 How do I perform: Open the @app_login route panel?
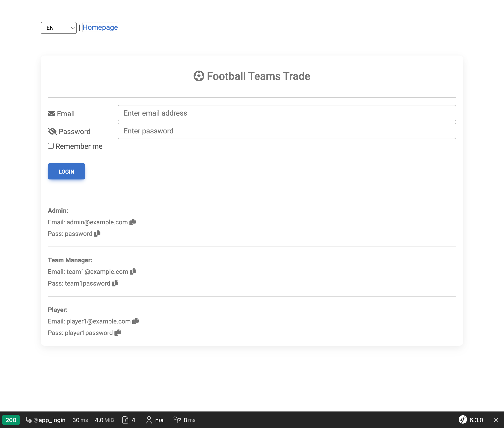click(x=46, y=420)
